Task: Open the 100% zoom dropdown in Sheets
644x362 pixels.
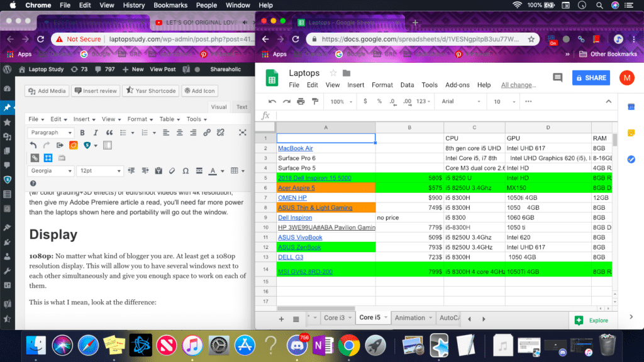Action: pos(337,101)
